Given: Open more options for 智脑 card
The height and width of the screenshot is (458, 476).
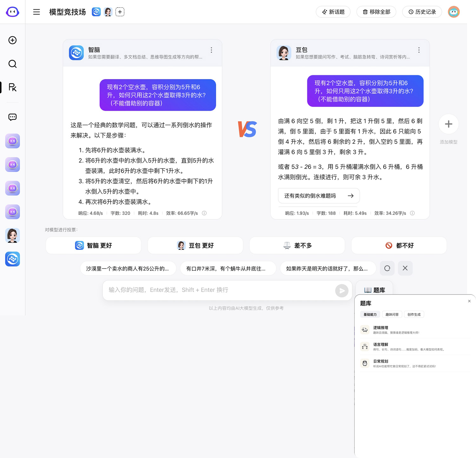Looking at the screenshot, I should (x=211, y=50).
